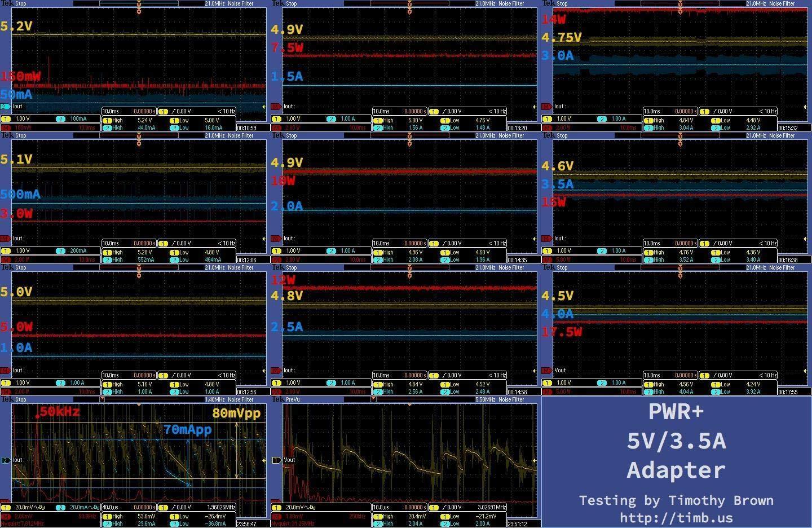Screen dimensions: 812x528
Task: Click the red '12W' annotation
Action: [283, 280]
